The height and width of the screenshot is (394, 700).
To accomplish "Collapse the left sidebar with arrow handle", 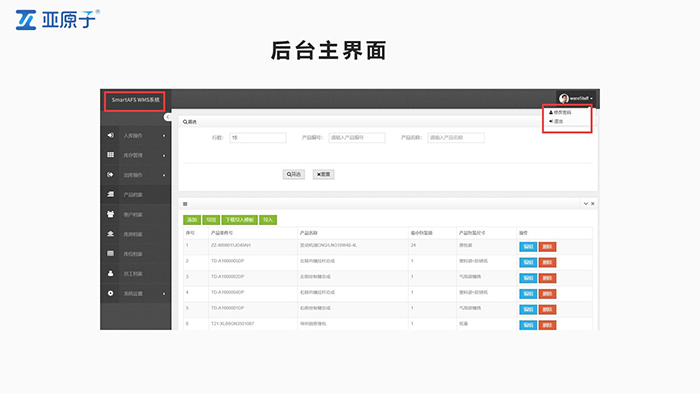I will click(167, 117).
